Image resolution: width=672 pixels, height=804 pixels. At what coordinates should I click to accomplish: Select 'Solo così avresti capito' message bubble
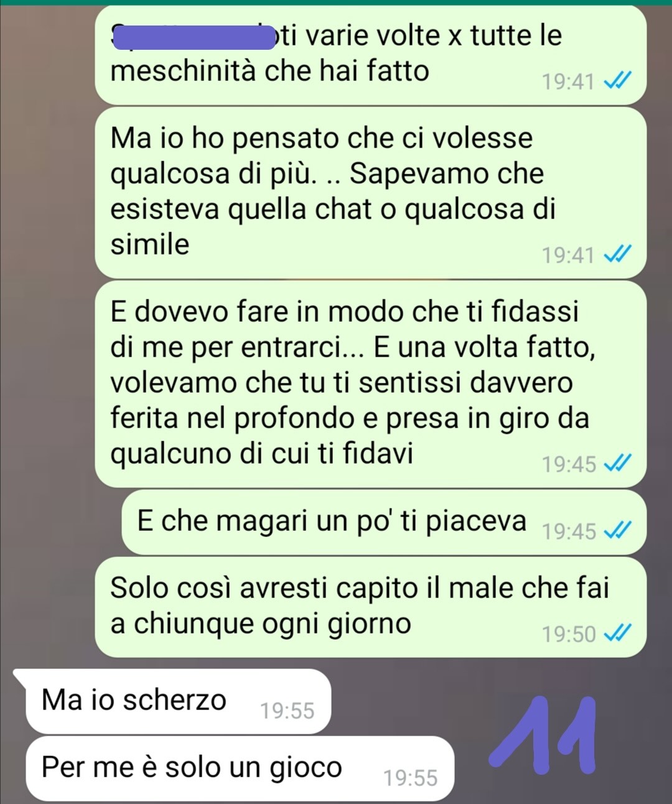[x=371, y=607]
